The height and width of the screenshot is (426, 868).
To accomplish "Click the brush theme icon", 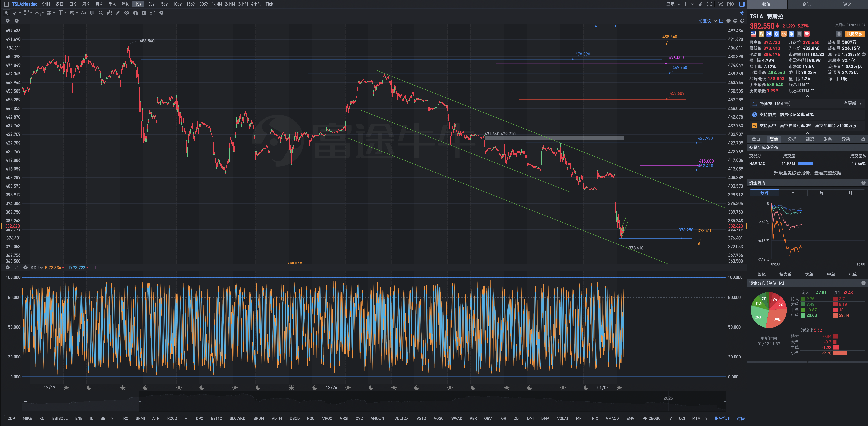I will [x=700, y=4].
